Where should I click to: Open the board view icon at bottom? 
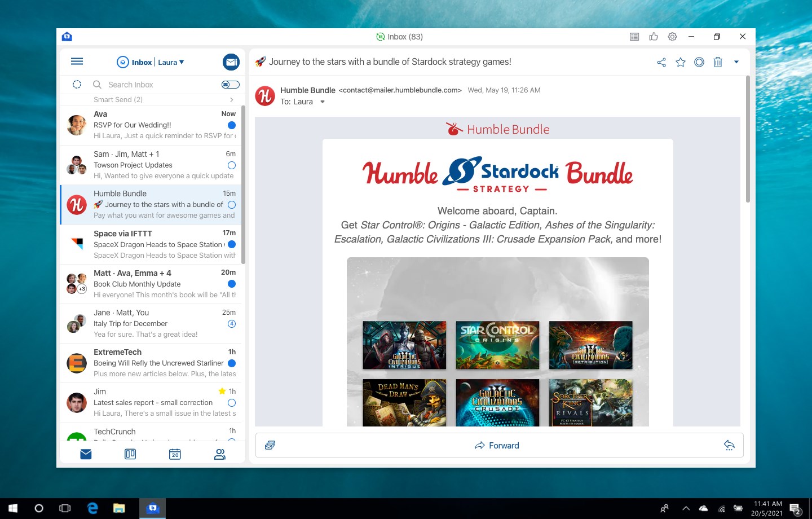tap(130, 454)
